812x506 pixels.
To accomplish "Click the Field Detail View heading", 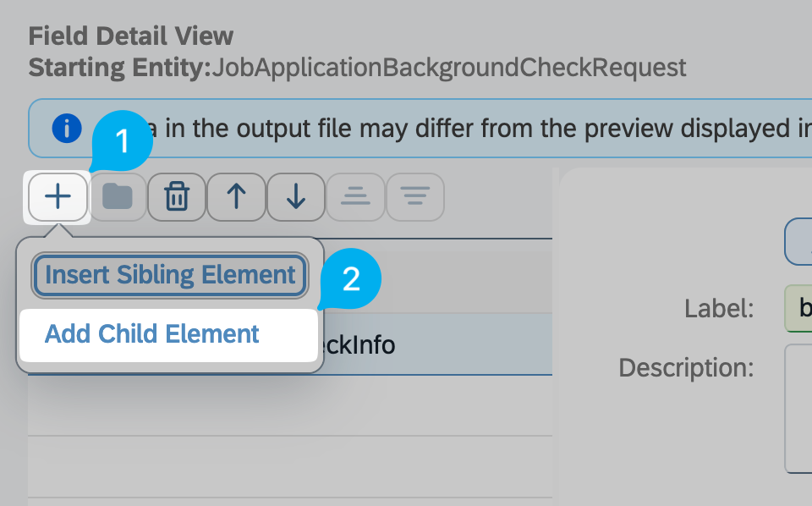I will (x=131, y=36).
